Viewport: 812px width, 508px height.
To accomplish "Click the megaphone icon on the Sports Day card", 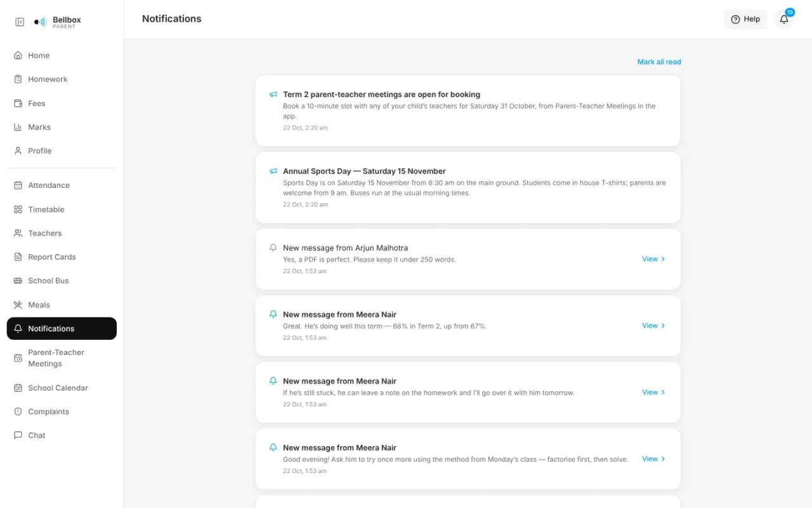I will pyautogui.click(x=273, y=171).
